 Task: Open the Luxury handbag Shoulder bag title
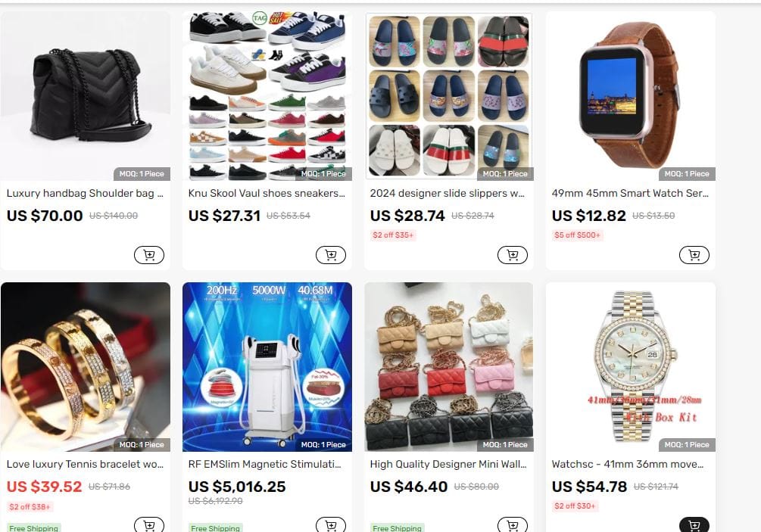coord(85,193)
